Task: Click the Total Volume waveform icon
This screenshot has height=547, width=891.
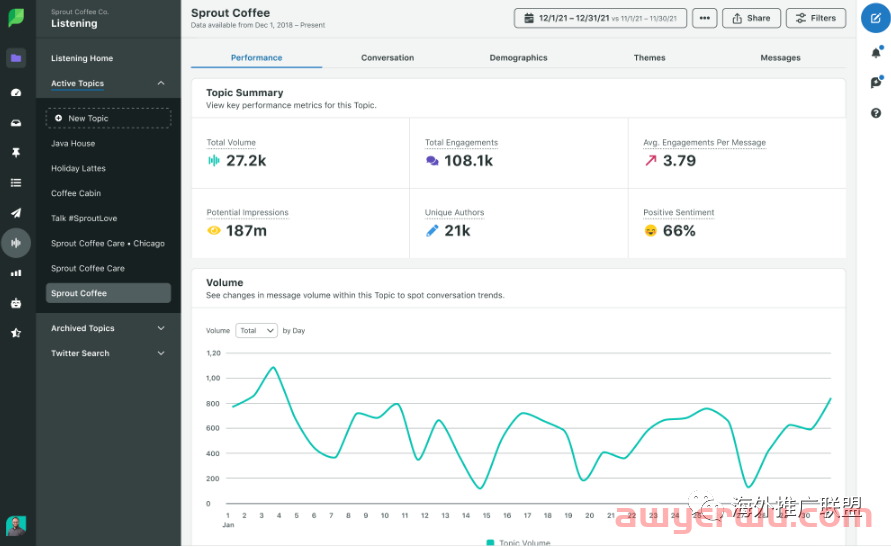Action: tap(214, 161)
